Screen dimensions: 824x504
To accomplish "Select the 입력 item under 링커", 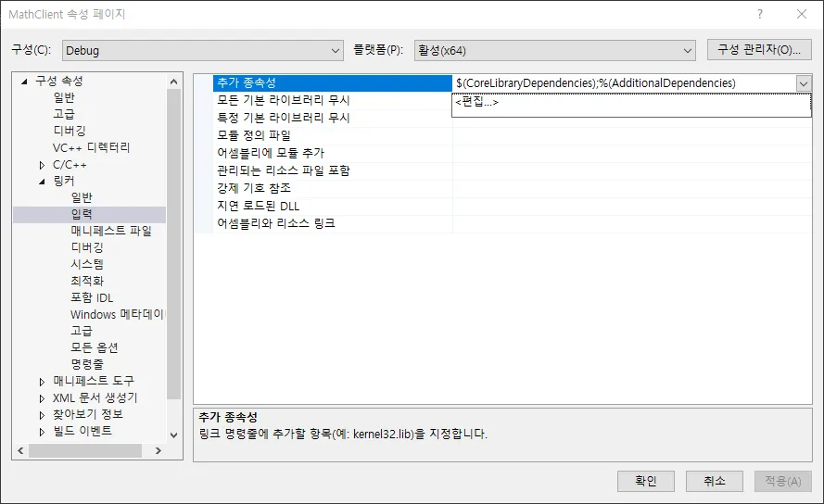I will (x=82, y=214).
